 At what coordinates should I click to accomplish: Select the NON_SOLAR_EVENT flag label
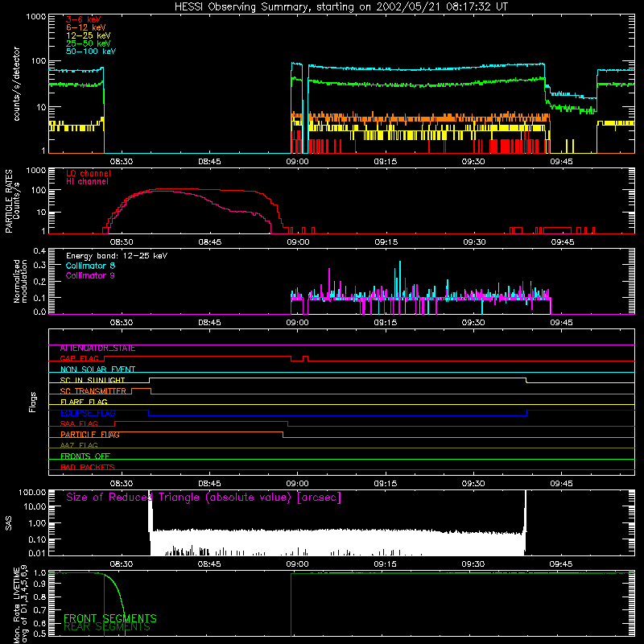point(97,369)
